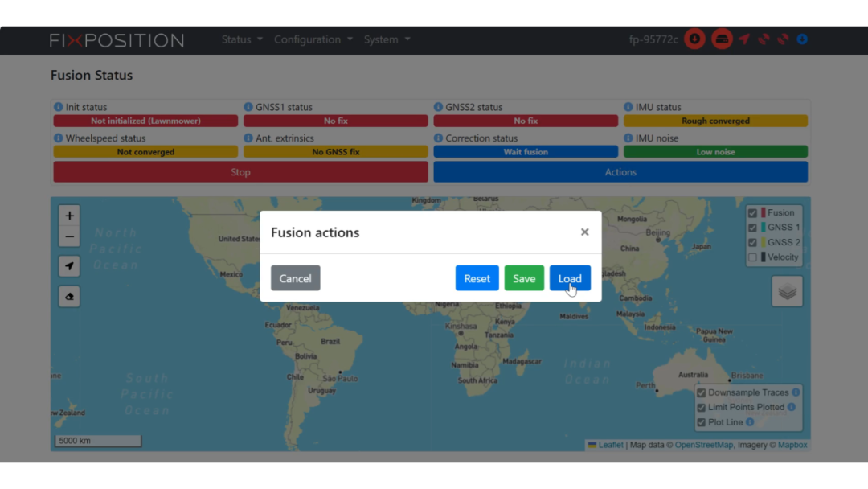The height and width of the screenshot is (489, 868).
Task: Click the 'No GNSS fix' status bar
Action: [335, 152]
